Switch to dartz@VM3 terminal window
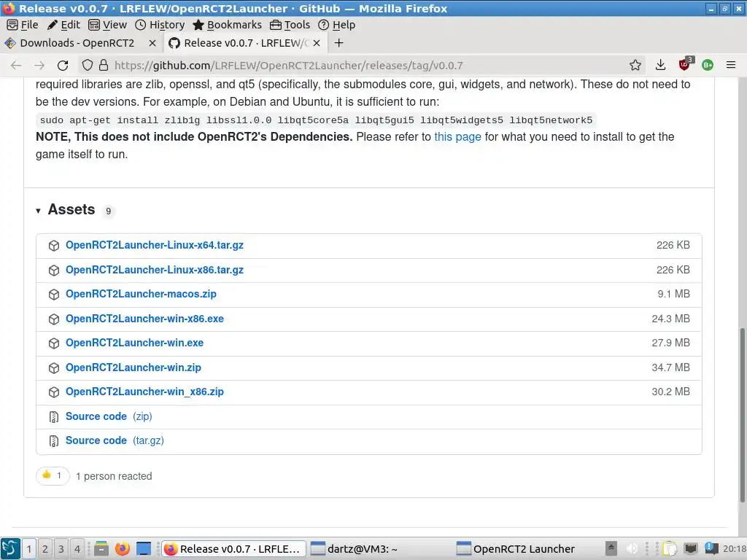The image size is (747, 560). point(379,549)
